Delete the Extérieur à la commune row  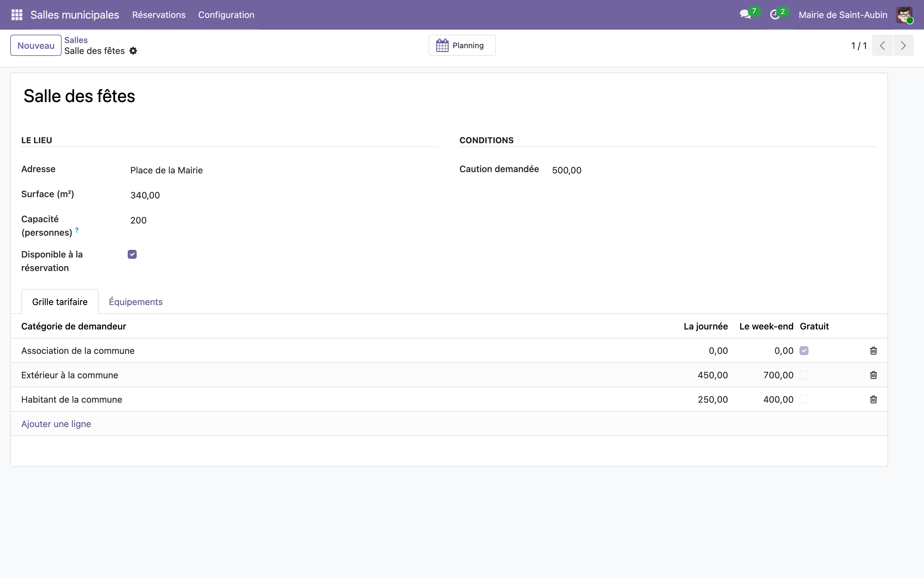coord(873,375)
